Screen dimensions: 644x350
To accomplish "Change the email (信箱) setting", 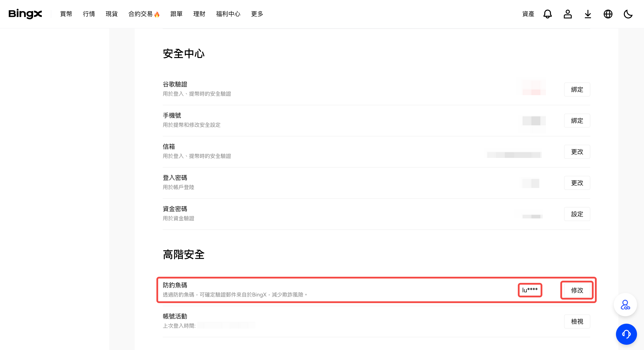I will point(577,152).
